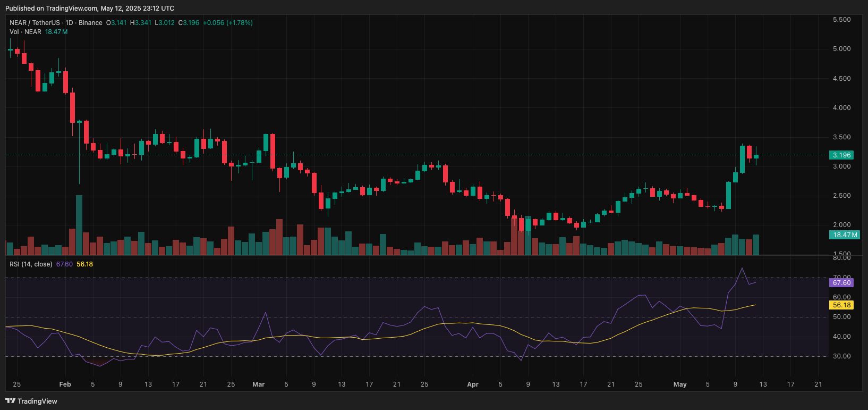Click the Mar label on the time axis
868x410 pixels.
tap(259, 384)
